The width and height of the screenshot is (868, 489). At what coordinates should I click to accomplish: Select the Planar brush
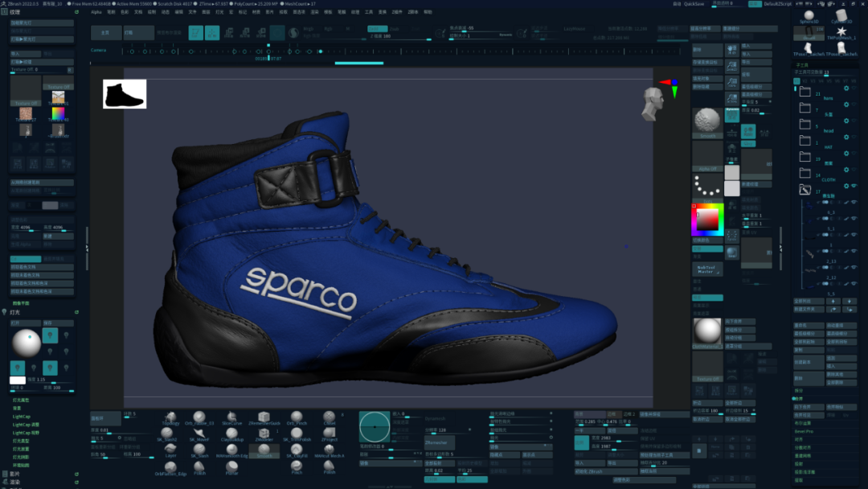coord(232,468)
